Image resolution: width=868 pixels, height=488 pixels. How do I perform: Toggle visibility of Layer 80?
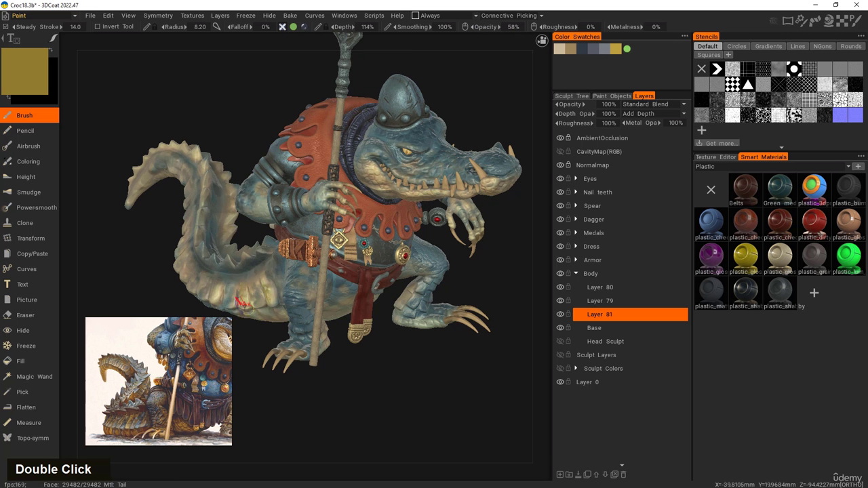[560, 287]
